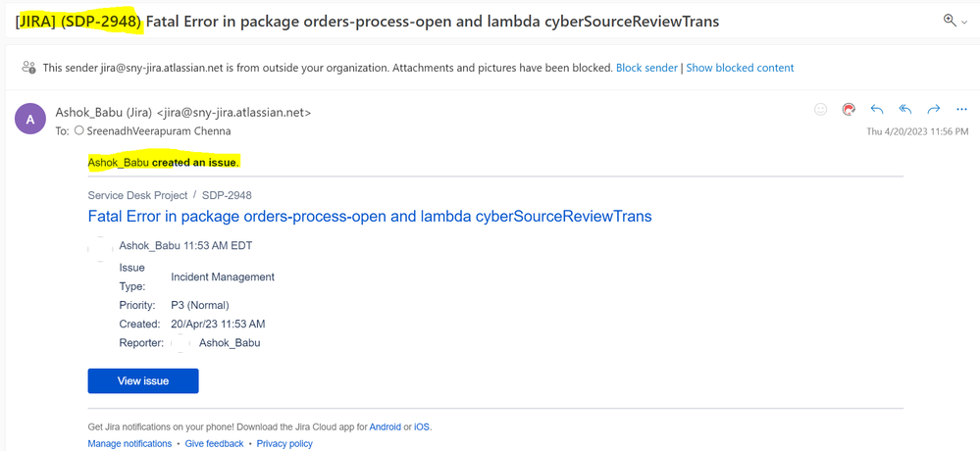The height and width of the screenshot is (451, 980).
Task: Click the presence circle beside the recipient name
Action: [x=78, y=131]
